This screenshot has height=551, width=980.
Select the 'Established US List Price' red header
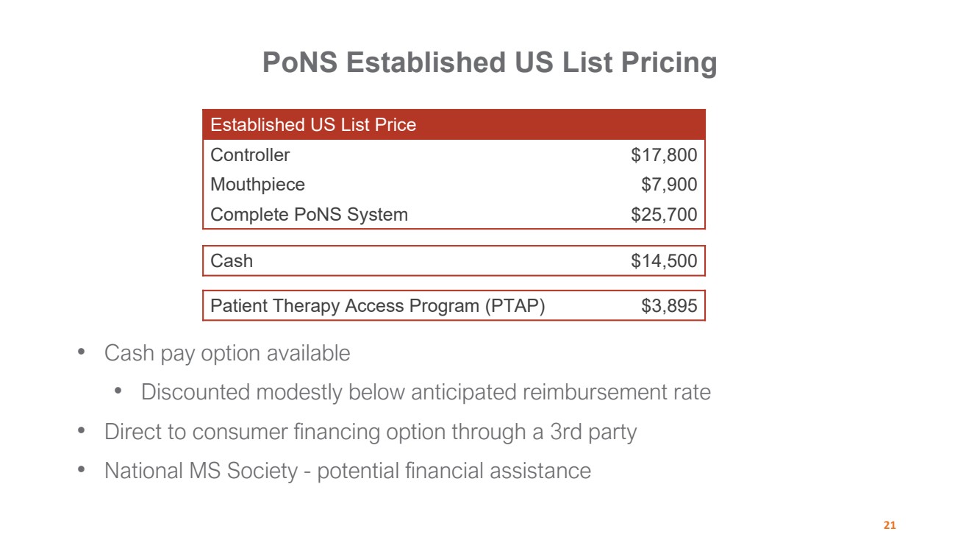click(x=313, y=125)
